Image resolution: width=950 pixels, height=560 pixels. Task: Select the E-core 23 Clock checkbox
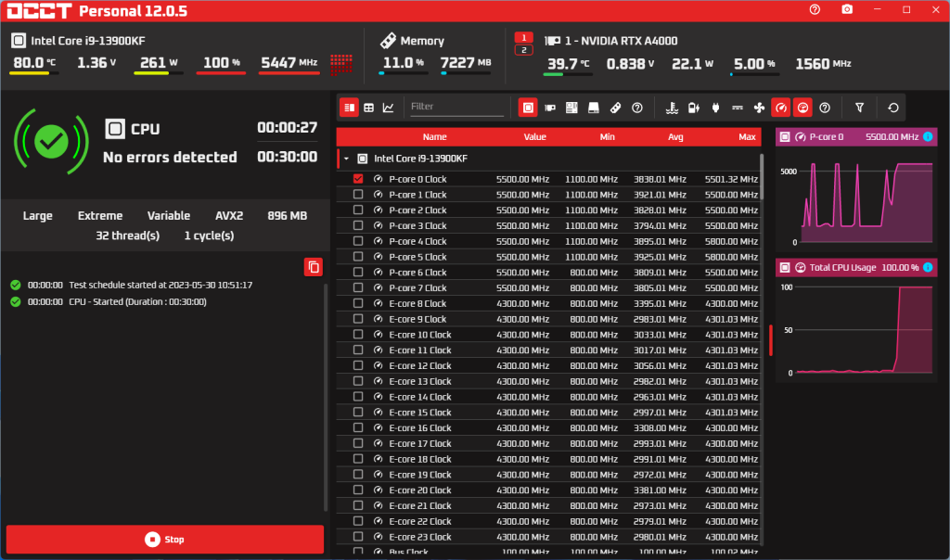358,537
